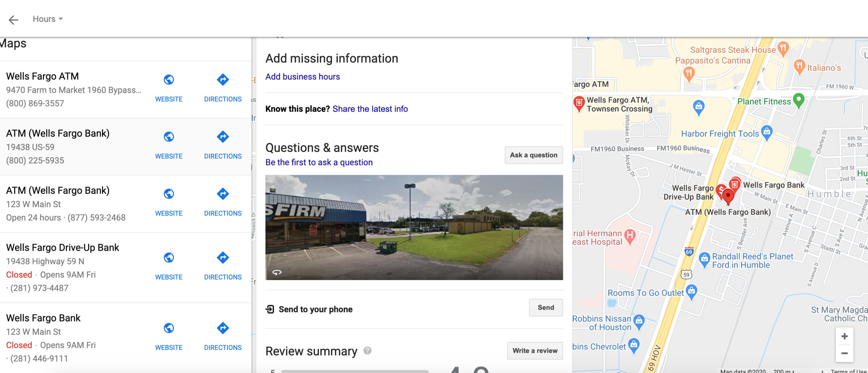Select the Wells Fargo Bank result title
868x373 pixels.
click(x=43, y=318)
